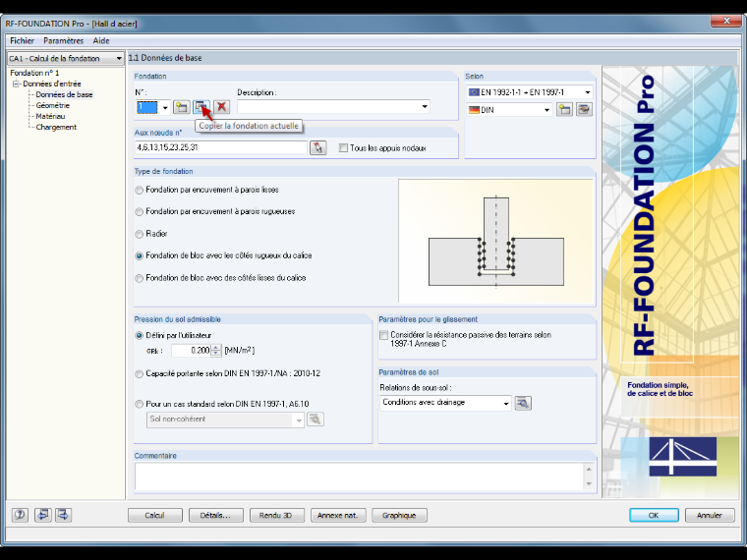Image resolution: width=747 pixels, height=560 pixels.
Task: Open the Paramètres menu
Action: point(63,41)
